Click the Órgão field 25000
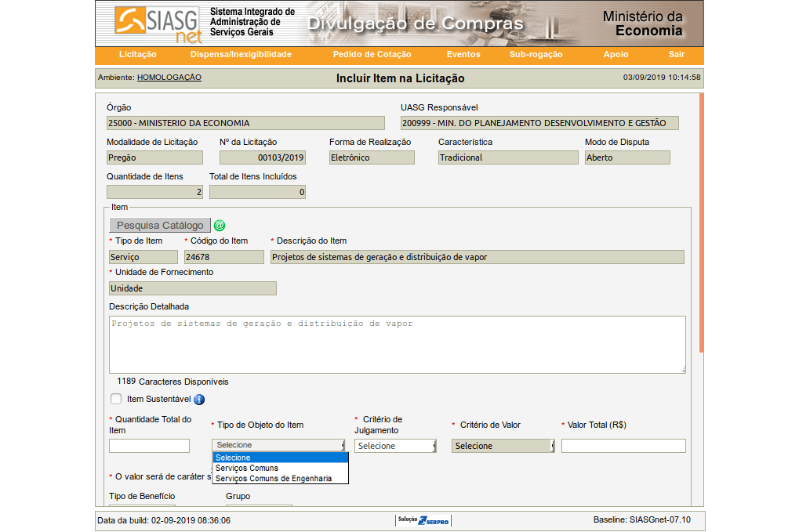This screenshot has height=532, width=799. [x=245, y=123]
